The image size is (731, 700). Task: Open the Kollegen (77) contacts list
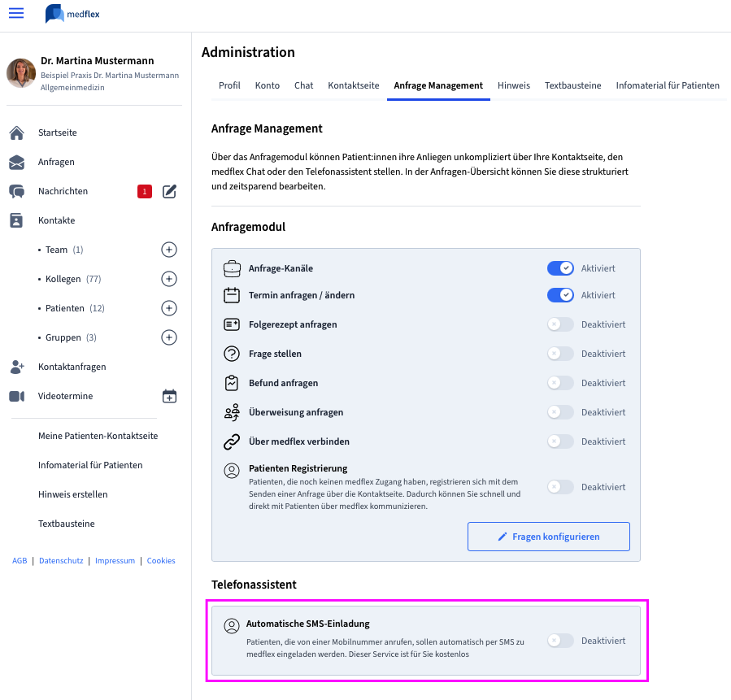coord(73,279)
